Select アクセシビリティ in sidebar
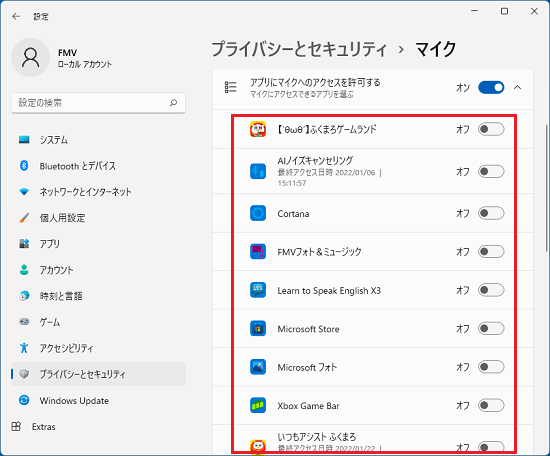 click(98, 348)
